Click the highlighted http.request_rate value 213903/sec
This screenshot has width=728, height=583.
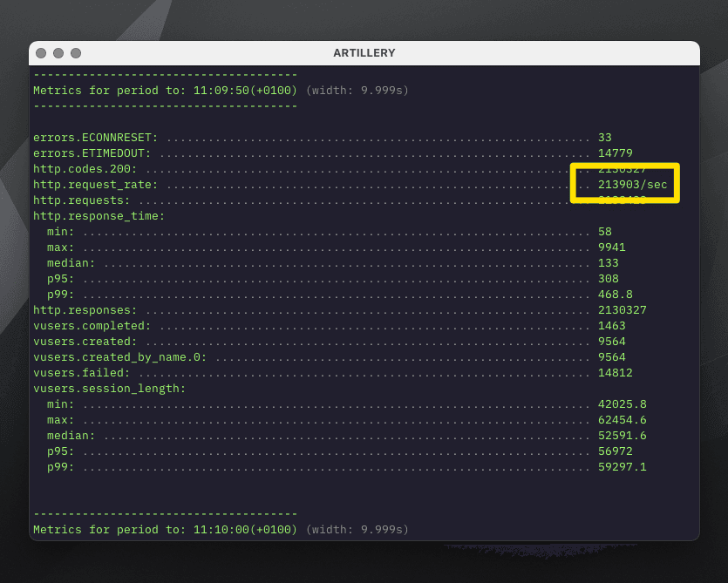pyautogui.click(x=631, y=184)
